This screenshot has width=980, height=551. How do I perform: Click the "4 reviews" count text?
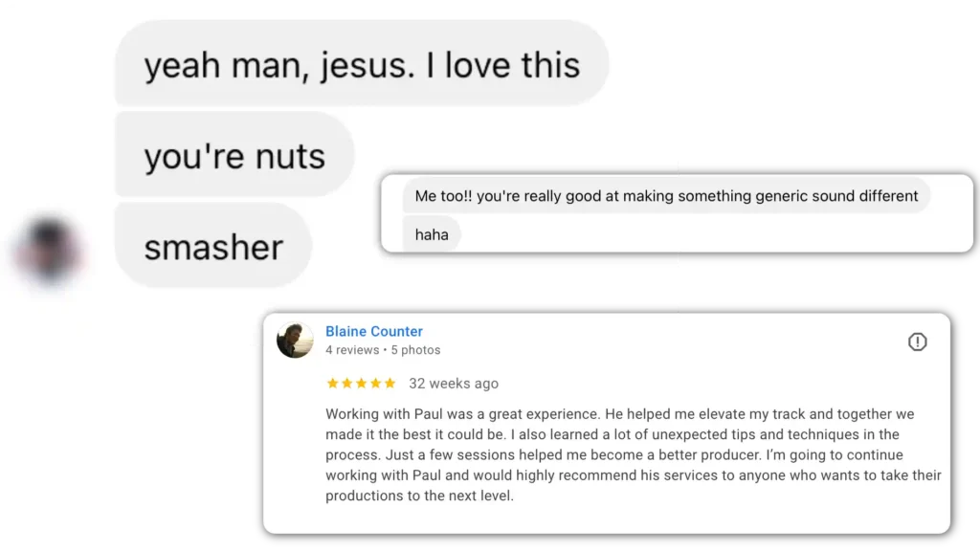[x=351, y=350]
